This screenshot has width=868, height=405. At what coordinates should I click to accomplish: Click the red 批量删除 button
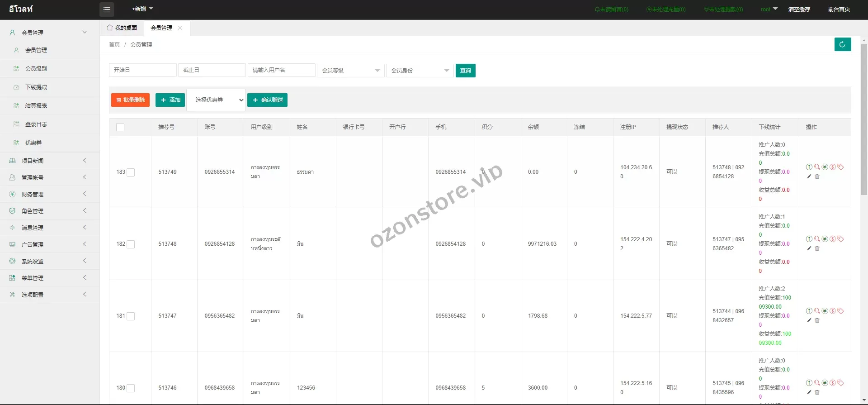130,100
